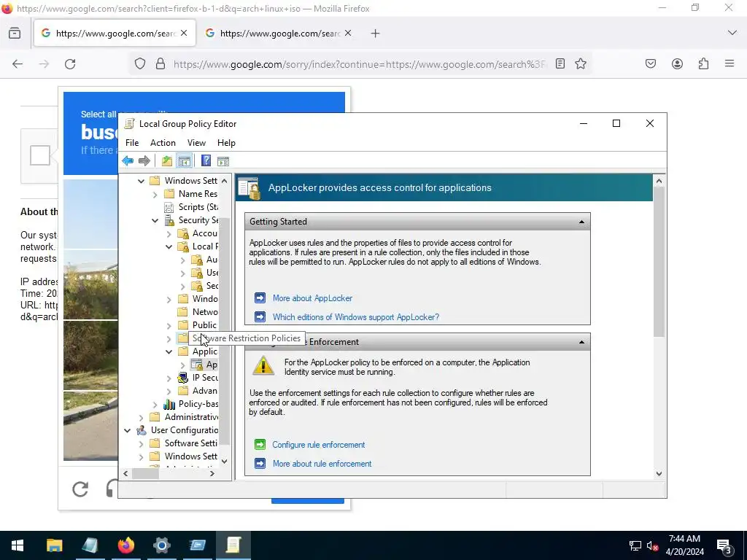Expand the Account Policies node
This screenshot has width=747, height=560.
tap(169, 234)
